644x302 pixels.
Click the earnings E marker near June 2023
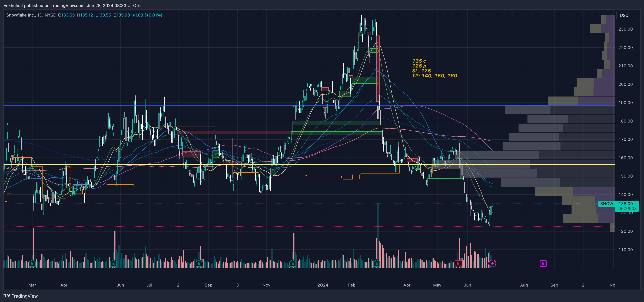[114, 264]
